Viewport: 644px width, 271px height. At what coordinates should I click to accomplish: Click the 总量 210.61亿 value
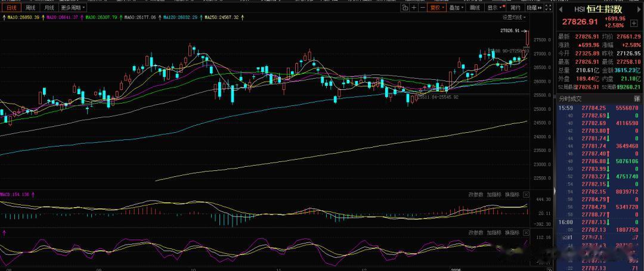pyautogui.click(x=587, y=70)
